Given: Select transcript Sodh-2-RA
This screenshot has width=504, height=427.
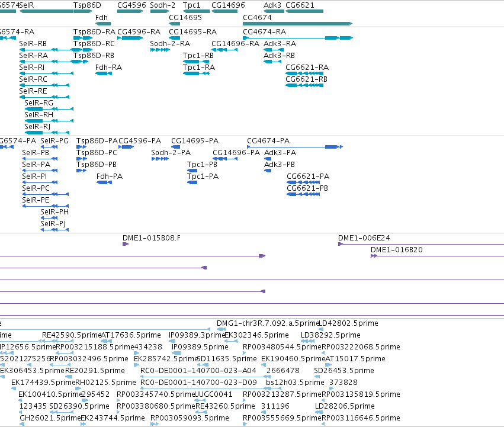Looking at the screenshot, I should pyautogui.click(x=160, y=50).
